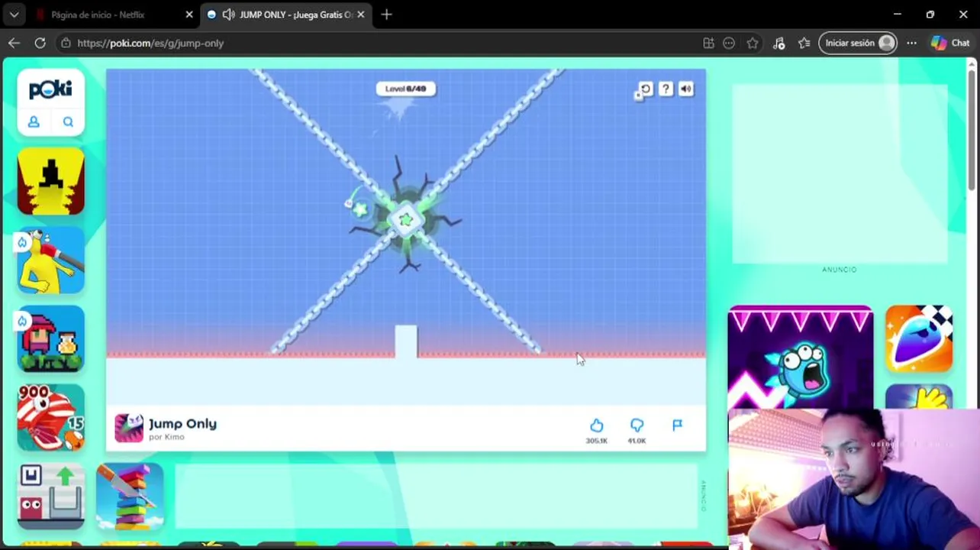Click the Jump Only game title
This screenshot has width=980, height=550.
tap(182, 424)
